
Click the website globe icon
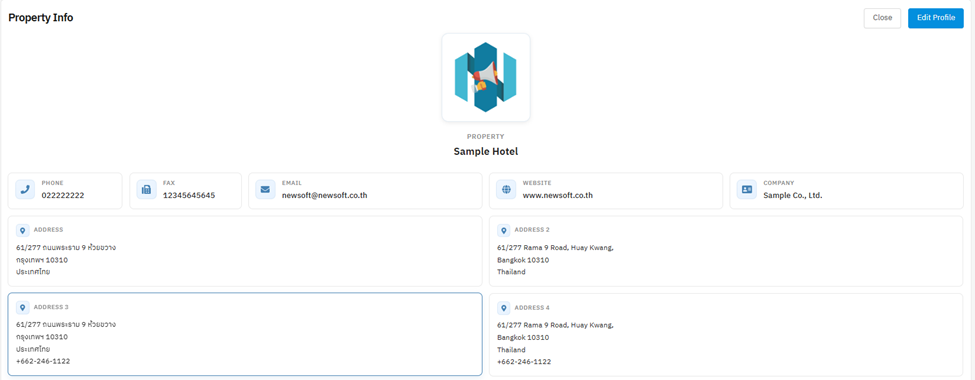(506, 190)
